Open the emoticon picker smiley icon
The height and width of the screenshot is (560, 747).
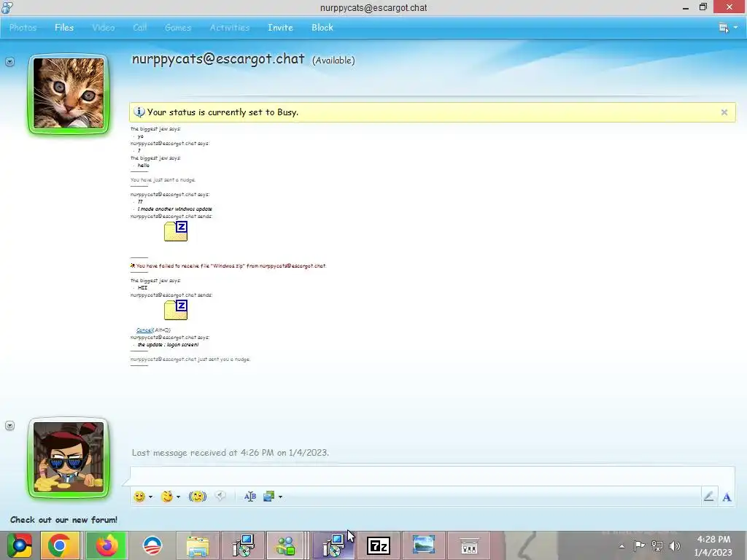point(139,497)
